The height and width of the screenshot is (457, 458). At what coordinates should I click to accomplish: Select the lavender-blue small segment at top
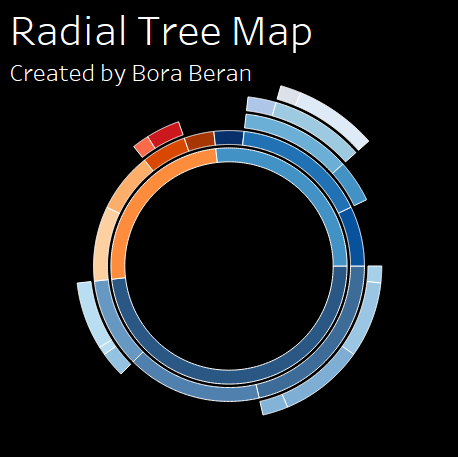(261, 106)
